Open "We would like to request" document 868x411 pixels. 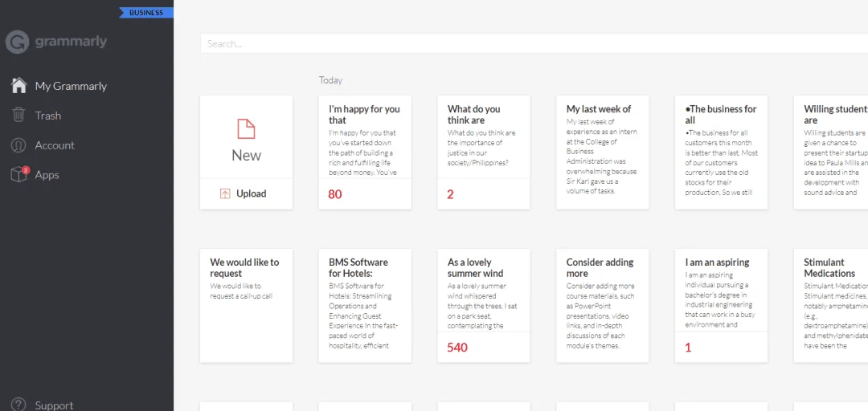pyautogui.click(x=247, y=305)
